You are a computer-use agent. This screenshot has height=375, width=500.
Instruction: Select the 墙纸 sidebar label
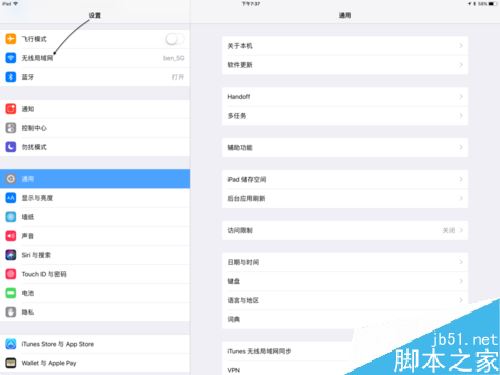point(28,217)
